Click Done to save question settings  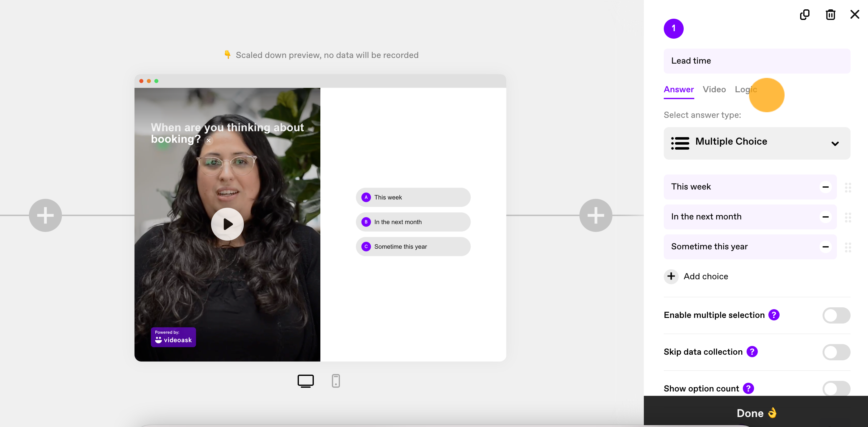[x=756, y=413]
